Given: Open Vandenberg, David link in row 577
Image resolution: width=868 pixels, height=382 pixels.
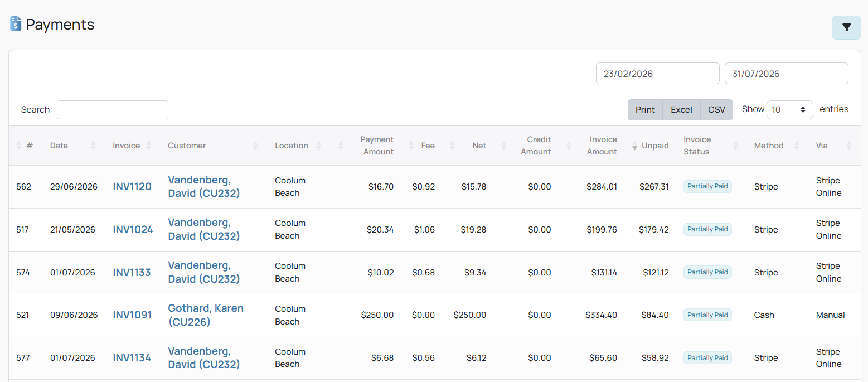Looking at the screenshot, I should point(204,358).
